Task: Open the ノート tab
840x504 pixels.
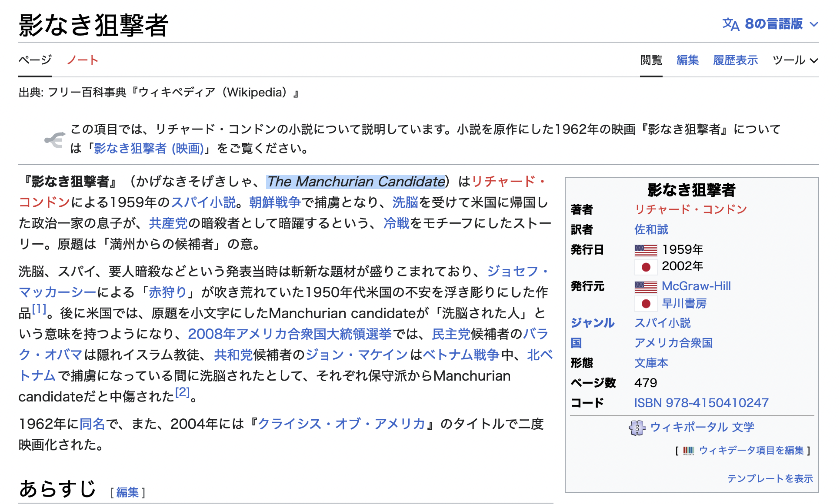Action: coord(83,60)
